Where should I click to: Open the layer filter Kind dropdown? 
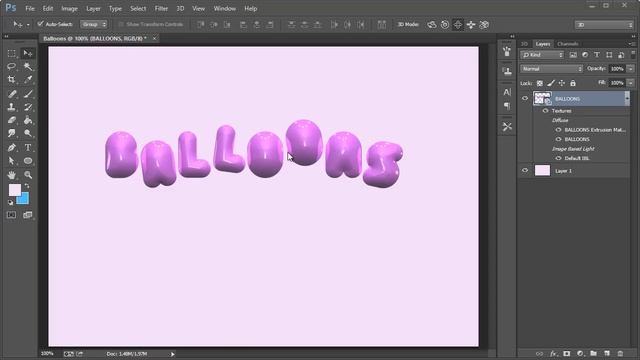coord(542,55)
